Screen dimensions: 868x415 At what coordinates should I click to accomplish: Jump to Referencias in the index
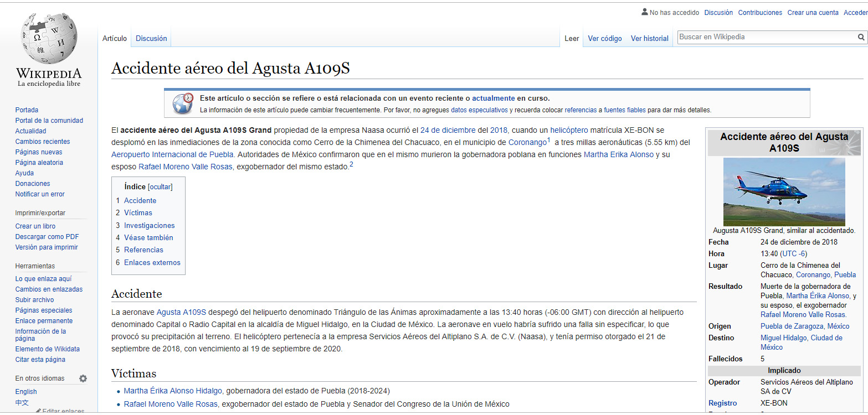tap(143, 250)
